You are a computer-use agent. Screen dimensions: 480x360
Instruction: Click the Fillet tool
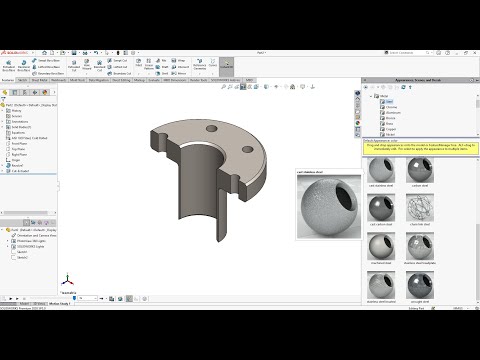point(139,63)
